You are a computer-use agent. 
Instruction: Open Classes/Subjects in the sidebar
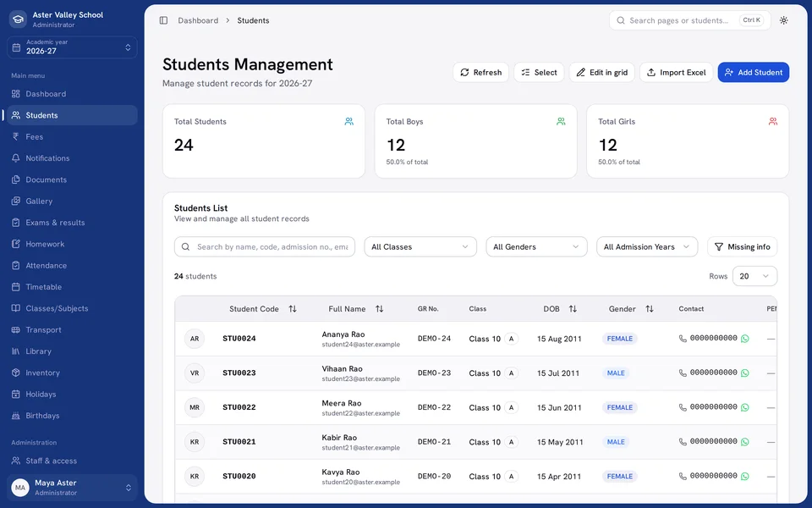pos(72,308)
